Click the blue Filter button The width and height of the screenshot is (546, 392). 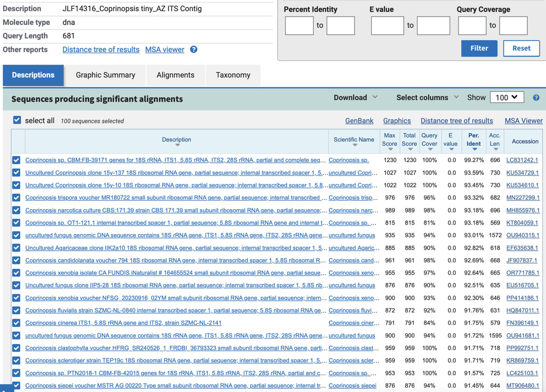tap(479, 49)
